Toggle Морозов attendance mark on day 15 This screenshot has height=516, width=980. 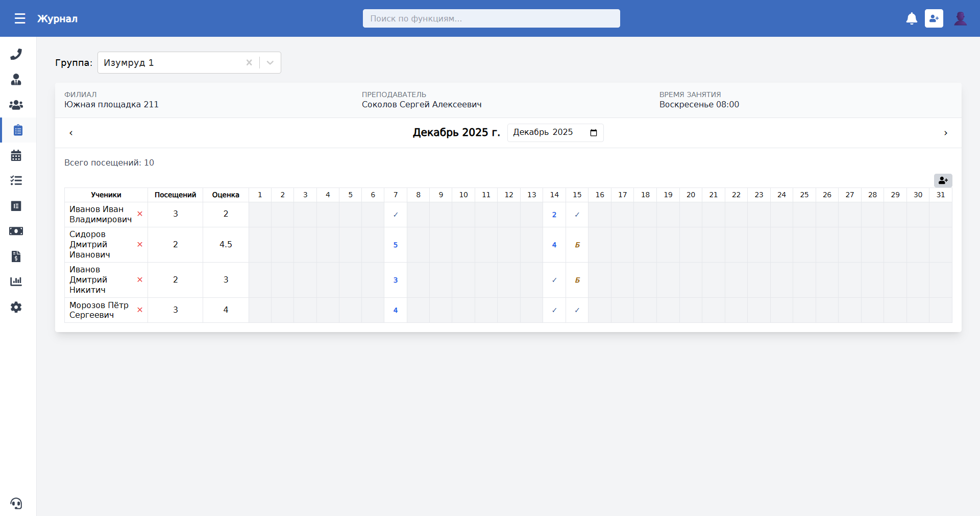click(577, 310)
